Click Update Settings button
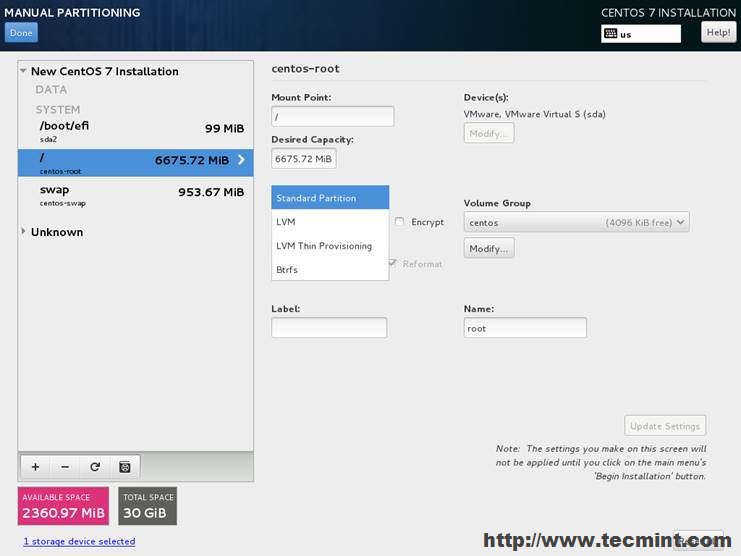Viewport: 741px width, 556px height. (x=665, y=426)
